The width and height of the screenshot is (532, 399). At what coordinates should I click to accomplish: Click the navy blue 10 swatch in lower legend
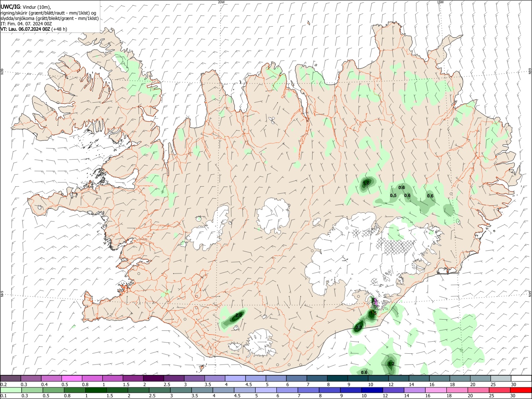372,390
